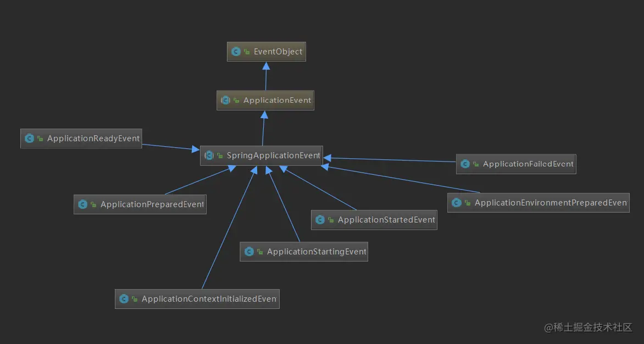Select the ApplicationStartingEvent node label
Image resolution: width=644 pixels, height=344 pixels.
click(317, 251)
